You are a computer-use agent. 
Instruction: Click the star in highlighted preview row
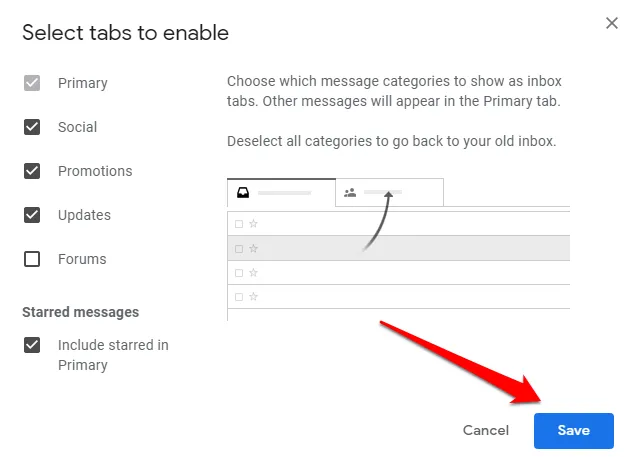253,248
